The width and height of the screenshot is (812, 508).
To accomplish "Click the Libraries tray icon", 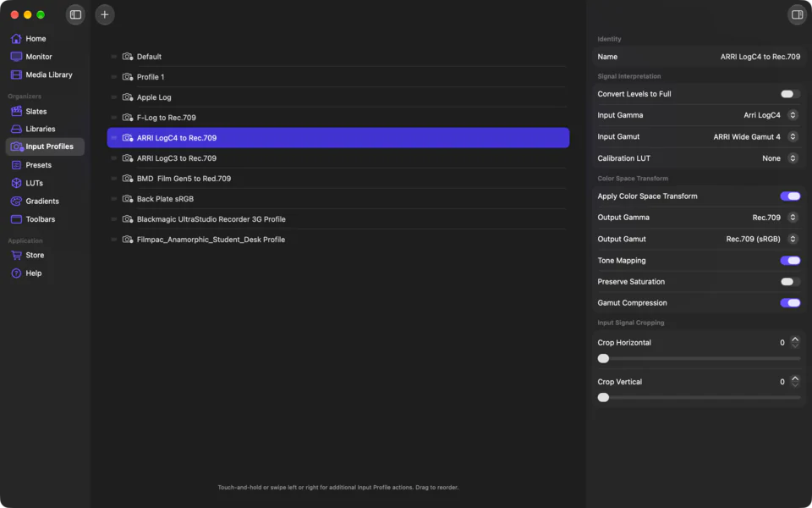I will pyautogui.click(x=17, y=129).
